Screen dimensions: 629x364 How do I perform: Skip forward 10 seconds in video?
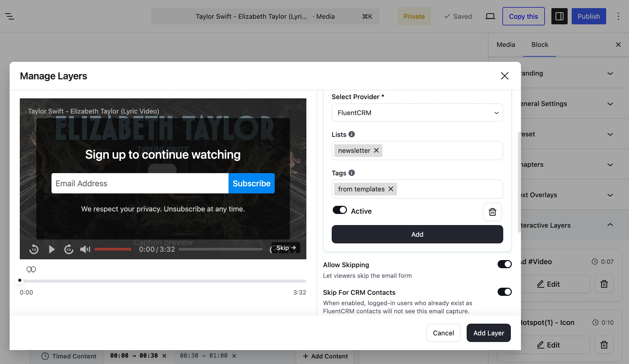pos(69,249)
